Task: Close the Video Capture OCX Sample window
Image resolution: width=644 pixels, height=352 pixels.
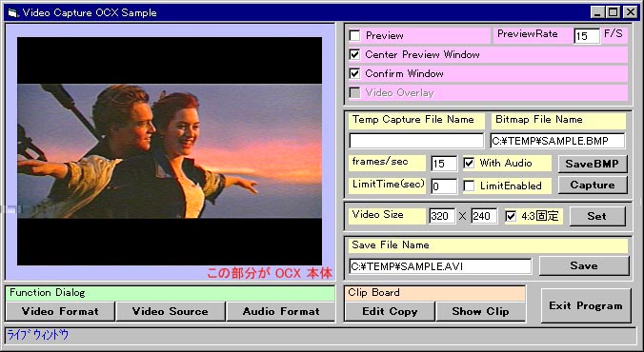Action: [630, 12]
